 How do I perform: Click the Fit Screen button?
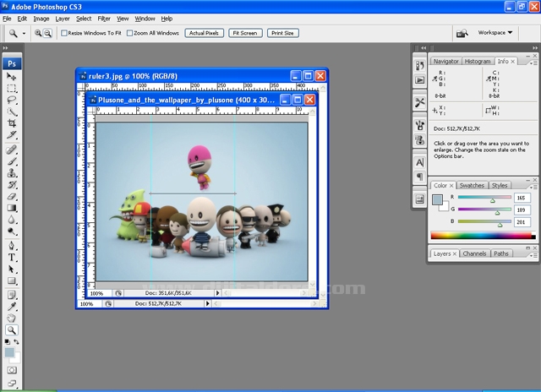click(245, 33)
